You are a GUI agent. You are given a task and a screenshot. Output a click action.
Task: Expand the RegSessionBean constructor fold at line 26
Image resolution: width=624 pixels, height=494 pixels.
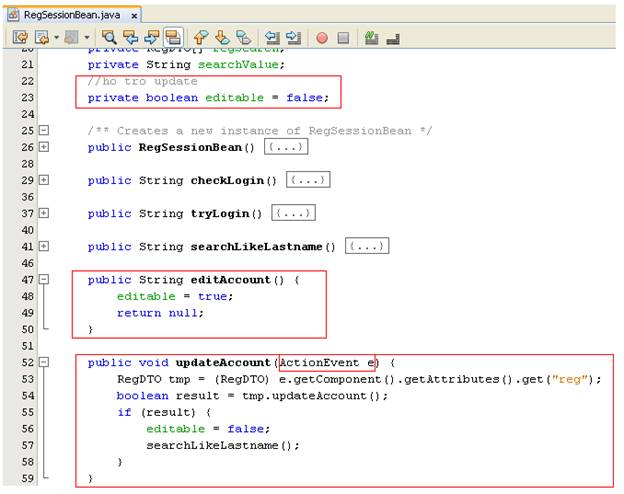coord(44,147)
